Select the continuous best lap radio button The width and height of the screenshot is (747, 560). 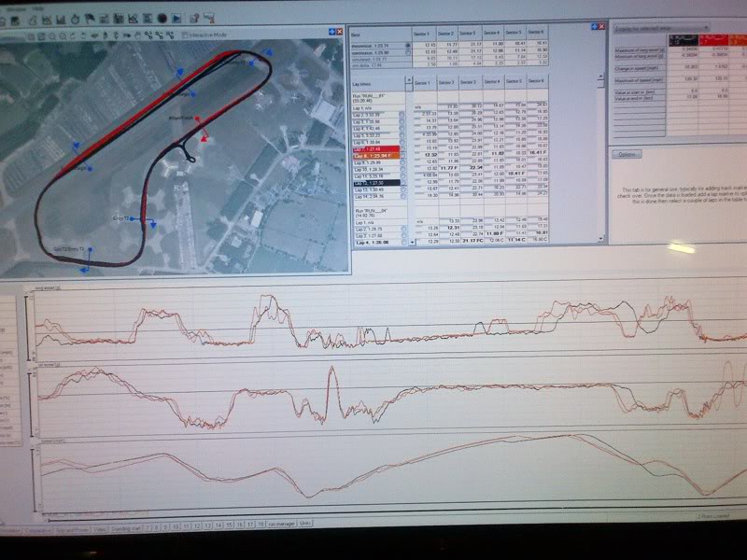(406, 53)
